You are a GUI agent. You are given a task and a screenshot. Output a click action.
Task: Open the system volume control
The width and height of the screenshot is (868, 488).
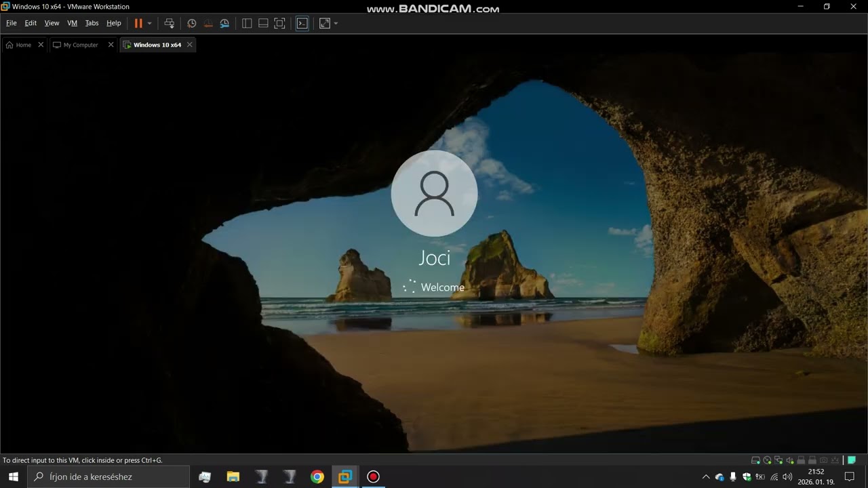pyautogui.click(x=787, y=476)
